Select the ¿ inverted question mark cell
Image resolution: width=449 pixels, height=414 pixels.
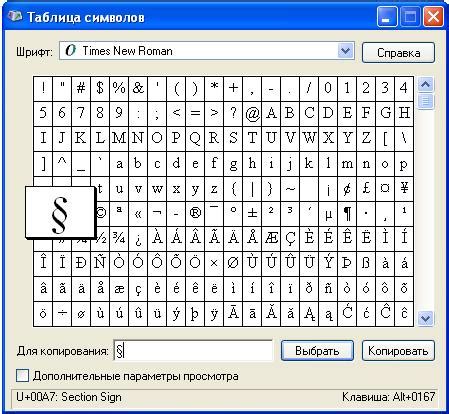tap(138, 239)
